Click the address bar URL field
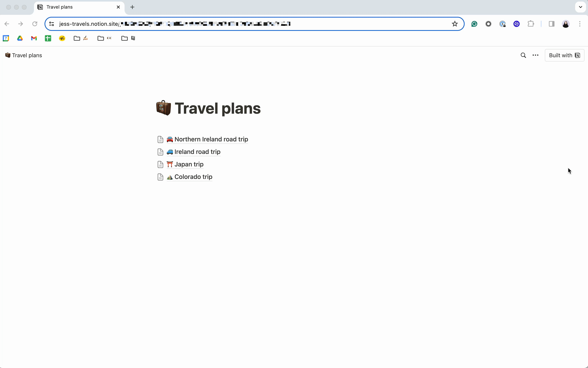This screenshot has width=588, height=368. pyautogui.click(x=254, y=24)
